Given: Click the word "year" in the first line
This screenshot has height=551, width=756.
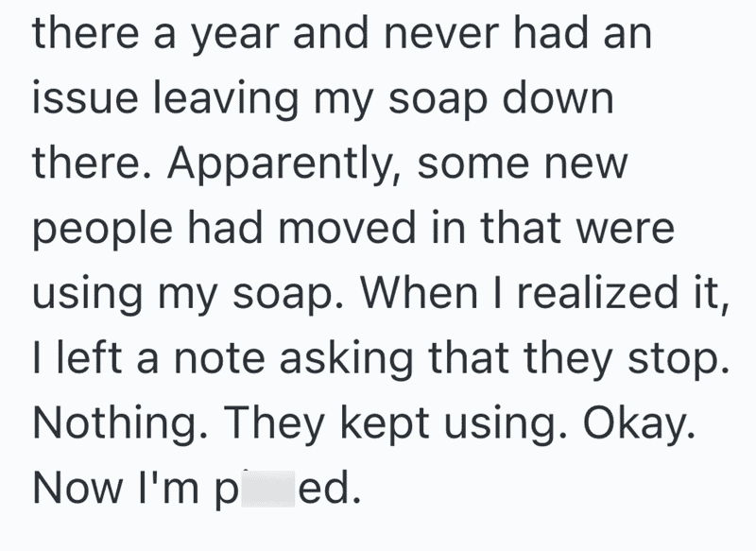Looking at the screenshot, I should [x=235, y=37].
